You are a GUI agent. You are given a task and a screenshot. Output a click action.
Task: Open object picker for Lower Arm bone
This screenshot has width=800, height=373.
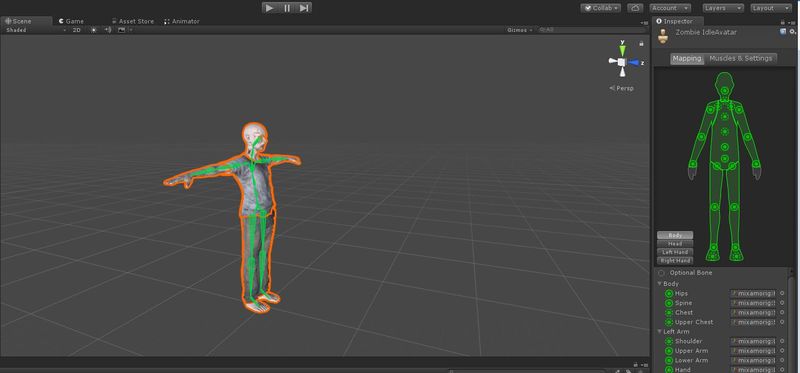pyautogui.click(x=782, y=360)
